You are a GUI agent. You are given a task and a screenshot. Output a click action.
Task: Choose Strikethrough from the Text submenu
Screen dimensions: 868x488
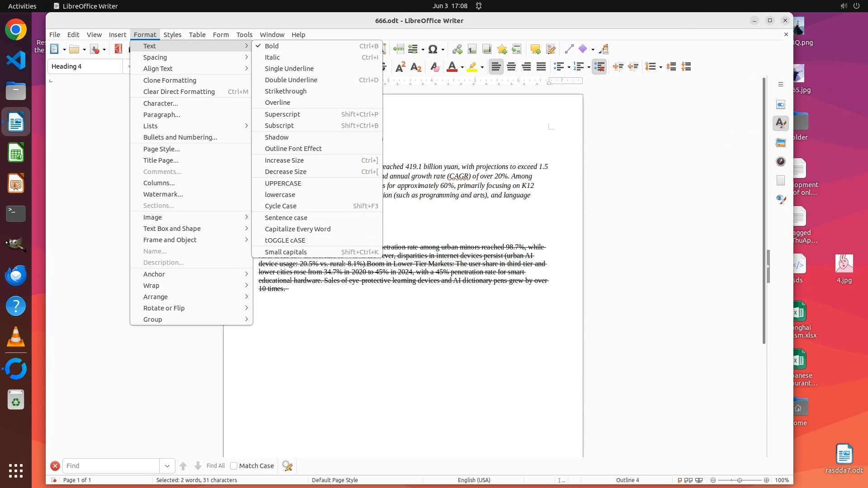pyautogui.click(x=285, y=91)
